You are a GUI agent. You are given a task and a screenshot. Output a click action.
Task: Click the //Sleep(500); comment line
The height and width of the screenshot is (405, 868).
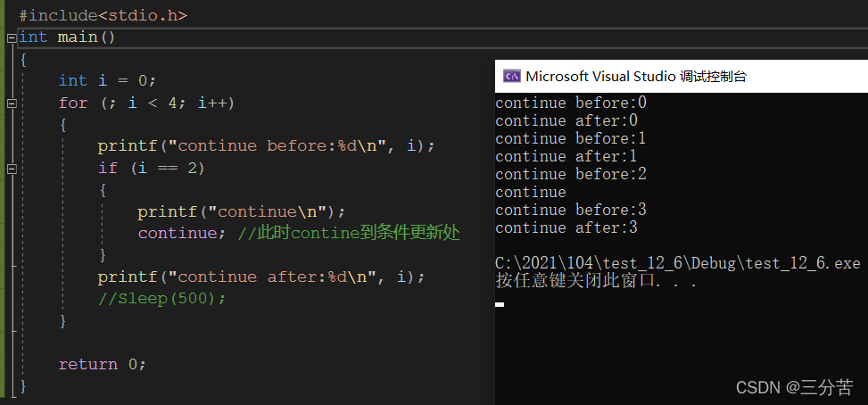click(x=162, y=299)
